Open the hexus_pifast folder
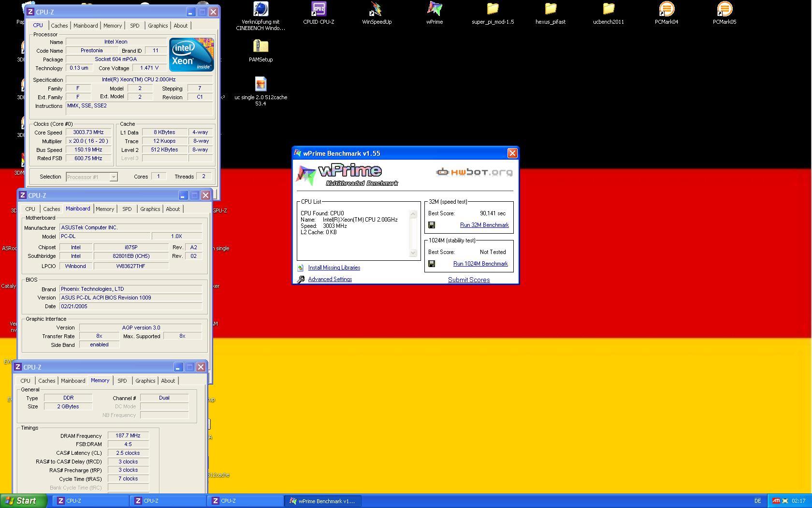Screen dimensions: 812x508 551,10
